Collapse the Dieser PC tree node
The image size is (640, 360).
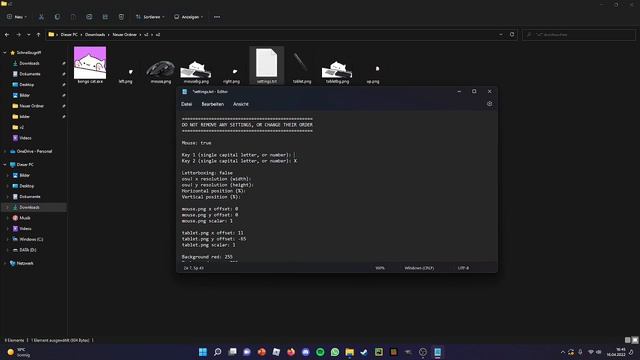coord(5,164)
